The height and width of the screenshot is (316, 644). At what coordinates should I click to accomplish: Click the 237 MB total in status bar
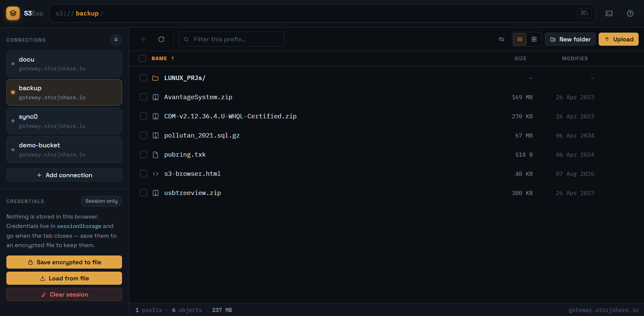222,310
